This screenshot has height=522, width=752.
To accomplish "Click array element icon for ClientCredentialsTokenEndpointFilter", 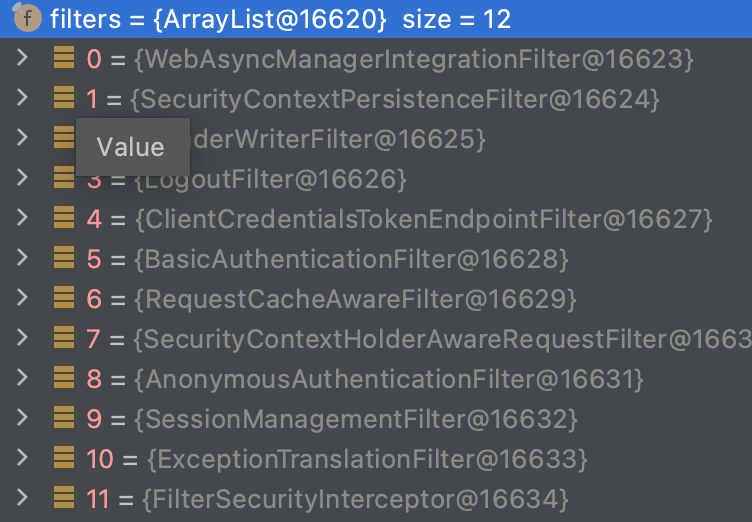I will pos(64,218).
